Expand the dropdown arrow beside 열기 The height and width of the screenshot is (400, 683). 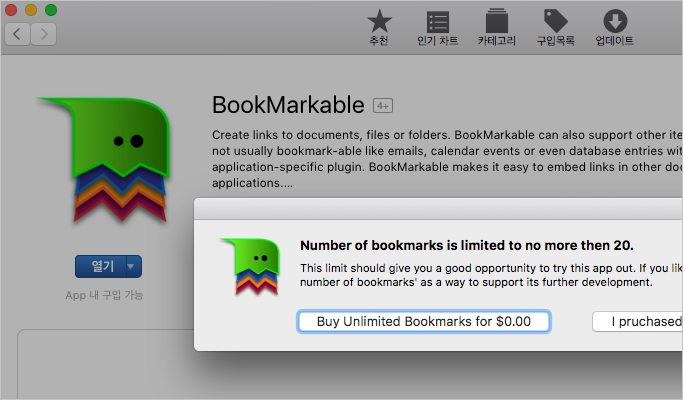[x=134, y=266]
